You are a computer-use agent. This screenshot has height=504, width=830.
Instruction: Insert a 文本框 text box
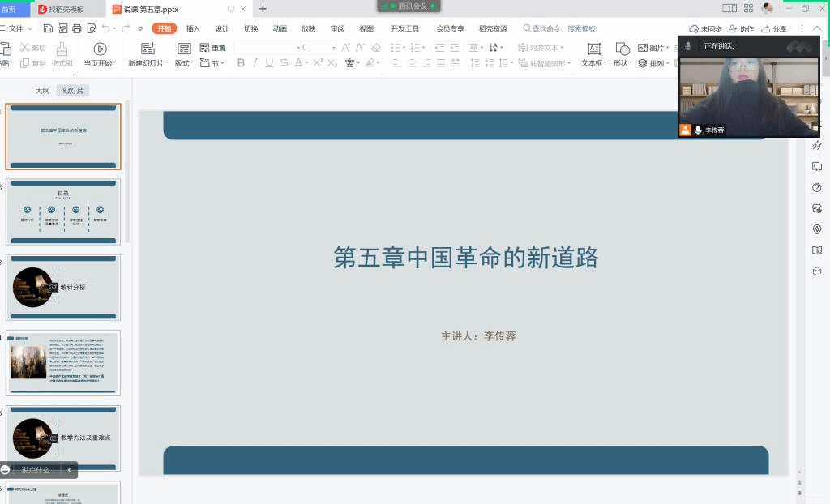point(593,49)
